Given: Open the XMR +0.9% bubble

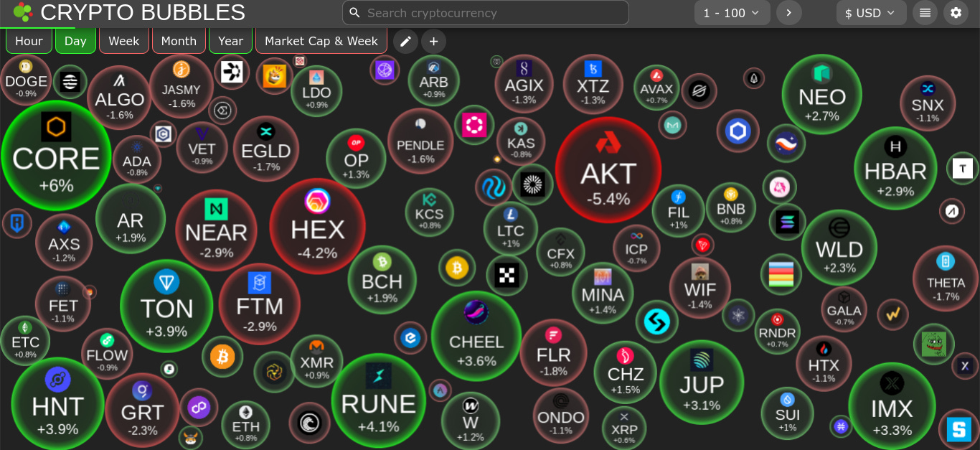Looking at the screenshot, I should pos(316,361).
